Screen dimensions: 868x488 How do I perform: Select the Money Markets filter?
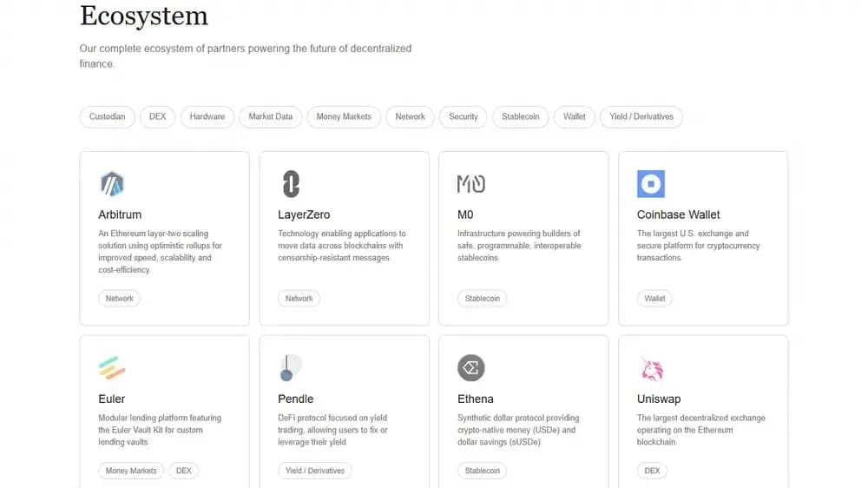(x=344, y=117)
